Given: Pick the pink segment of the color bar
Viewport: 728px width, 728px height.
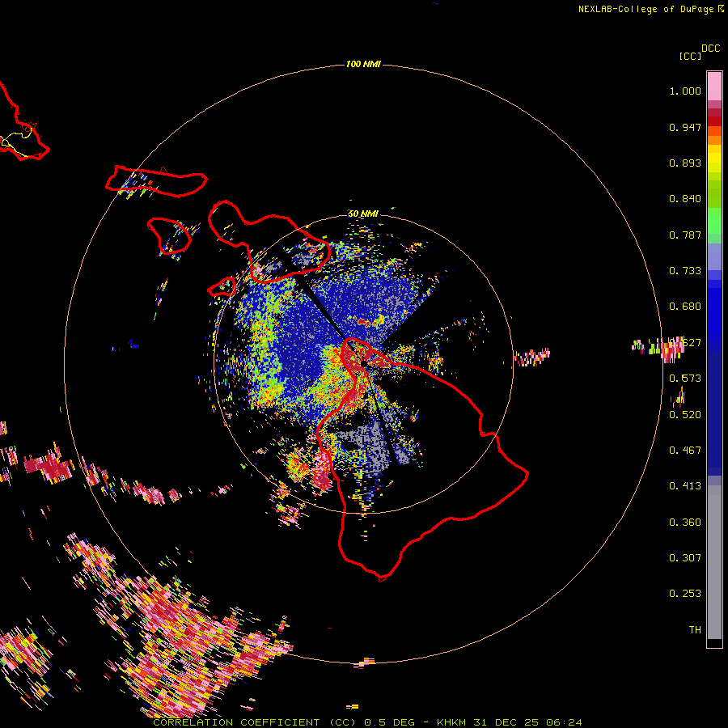Looking at the screenshot, I should pyautogui.click(x=714, y=86).
